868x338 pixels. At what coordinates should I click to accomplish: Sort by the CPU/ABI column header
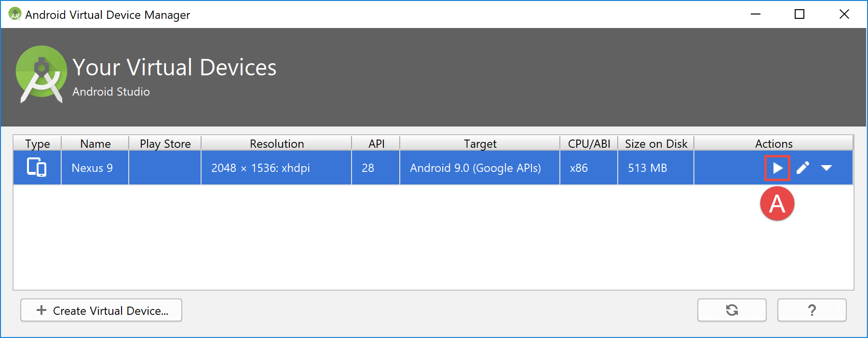point(589,143)
